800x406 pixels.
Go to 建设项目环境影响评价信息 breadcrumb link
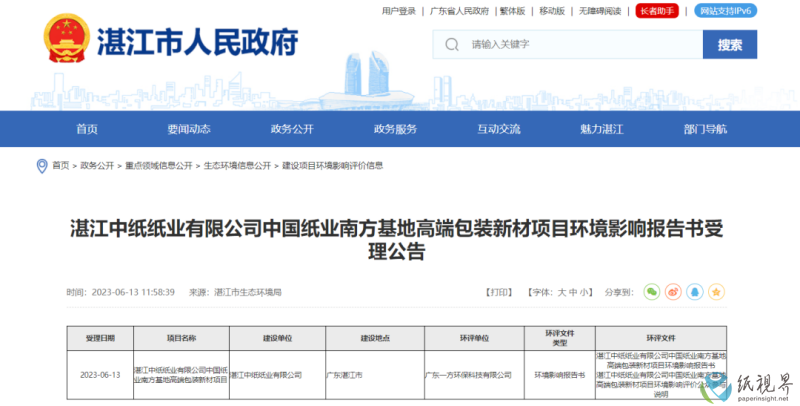[333, 165]
